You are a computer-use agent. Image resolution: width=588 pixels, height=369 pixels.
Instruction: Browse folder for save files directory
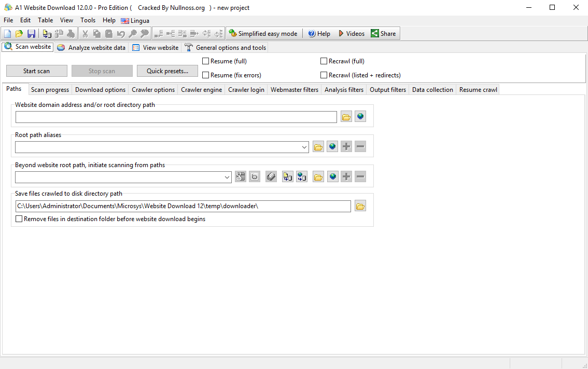click(360, 206)
